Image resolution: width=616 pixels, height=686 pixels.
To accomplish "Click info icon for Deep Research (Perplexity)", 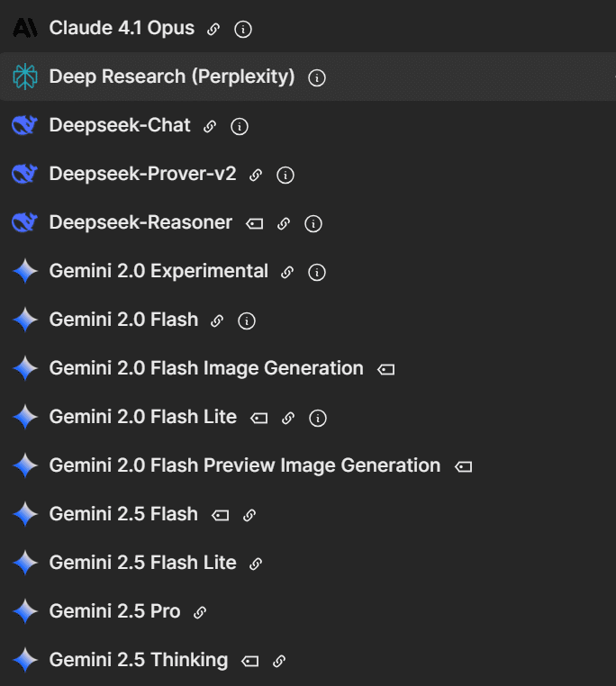I will [x=317, y=77].
